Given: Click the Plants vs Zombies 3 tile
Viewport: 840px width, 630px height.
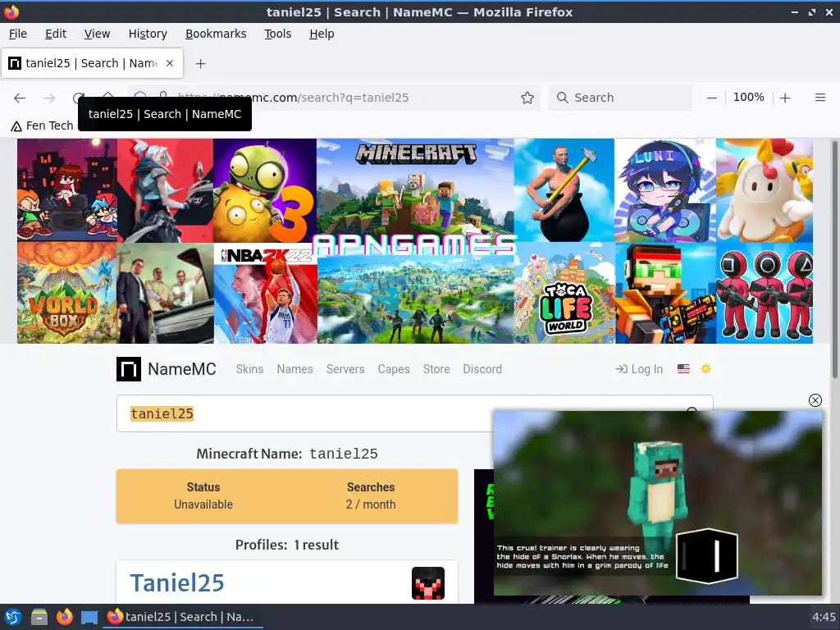Looking at the screenshot, I should coord(265,190).
